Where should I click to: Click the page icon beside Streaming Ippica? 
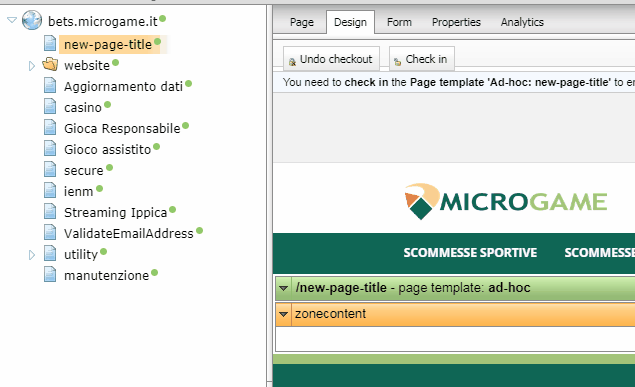[x=50, y=212]
